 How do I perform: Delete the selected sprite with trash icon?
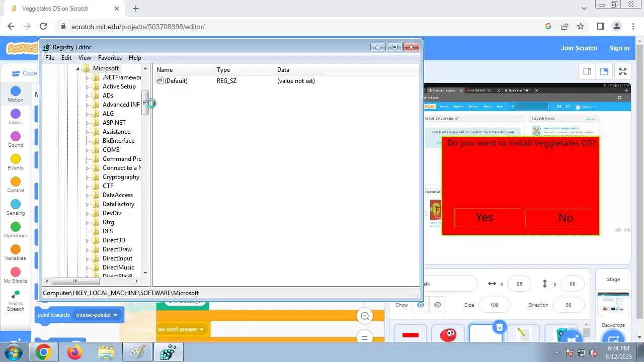coord(499,327)
